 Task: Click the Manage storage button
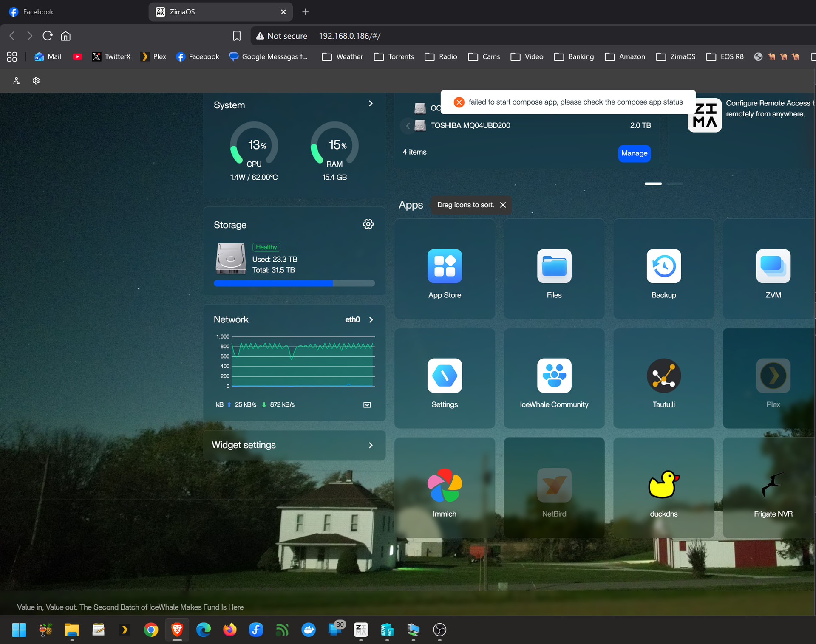(x=634, y=153)
